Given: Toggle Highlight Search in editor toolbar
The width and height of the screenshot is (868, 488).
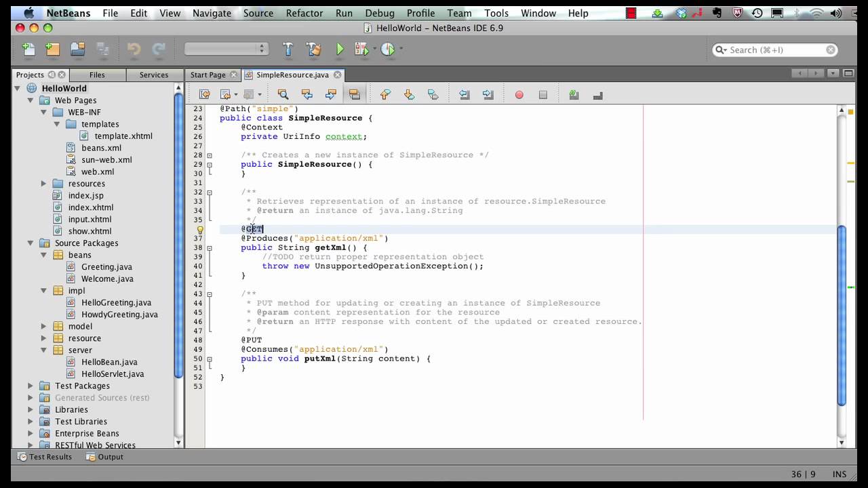Looking at the screenshot, I should point(354,95).
